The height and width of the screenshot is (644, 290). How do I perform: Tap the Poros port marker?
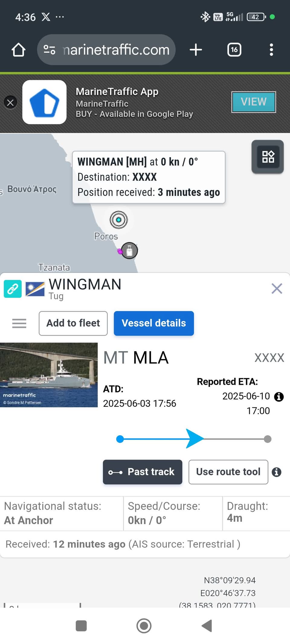[x=118, y=220]
